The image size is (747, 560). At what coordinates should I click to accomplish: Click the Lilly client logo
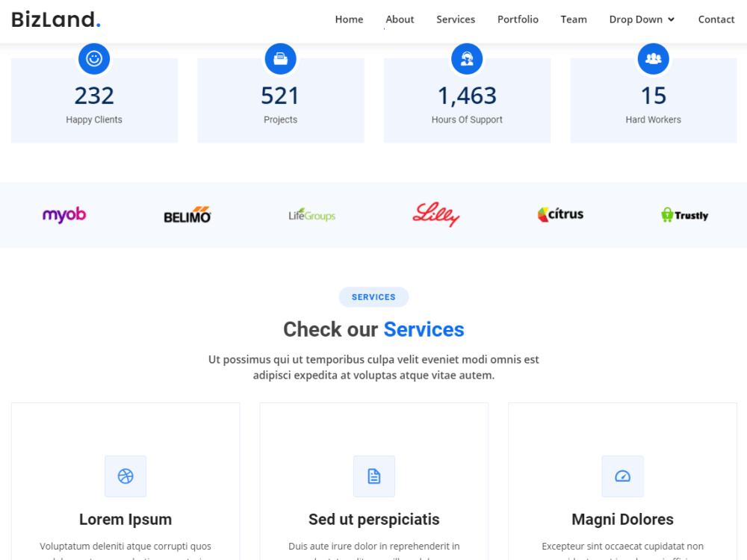(x=436, y=214)
